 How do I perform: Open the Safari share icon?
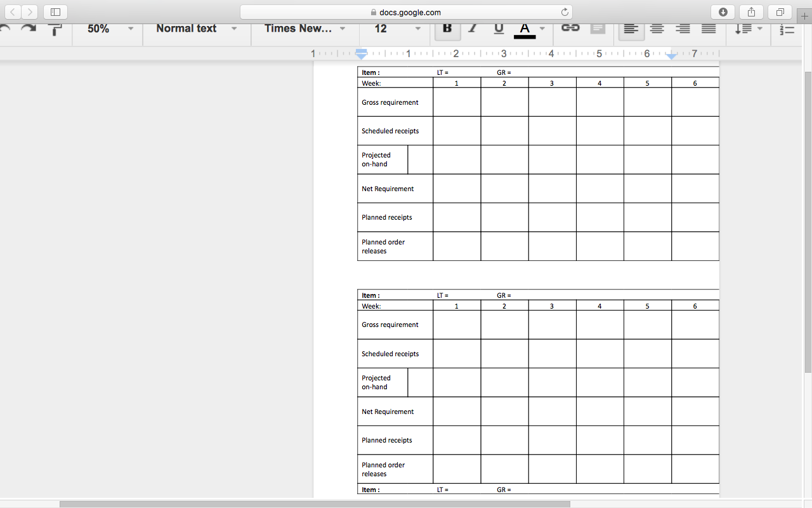[x=751, y=12]
